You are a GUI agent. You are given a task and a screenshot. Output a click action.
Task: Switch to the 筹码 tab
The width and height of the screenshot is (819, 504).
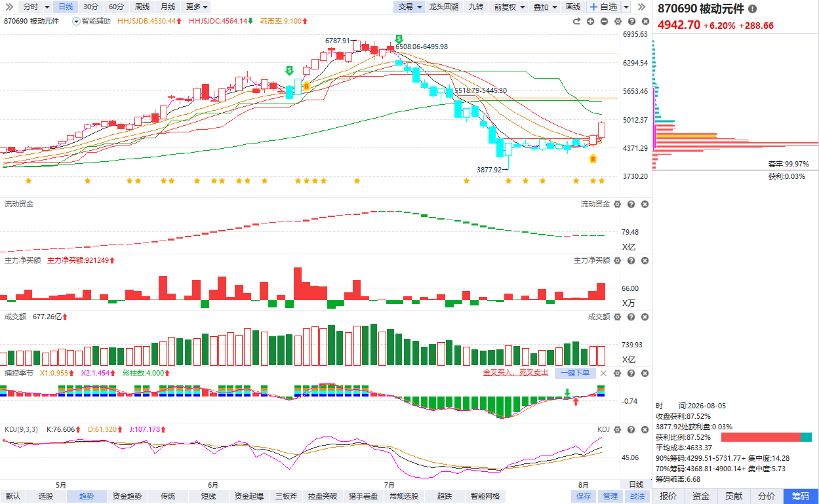801,496
